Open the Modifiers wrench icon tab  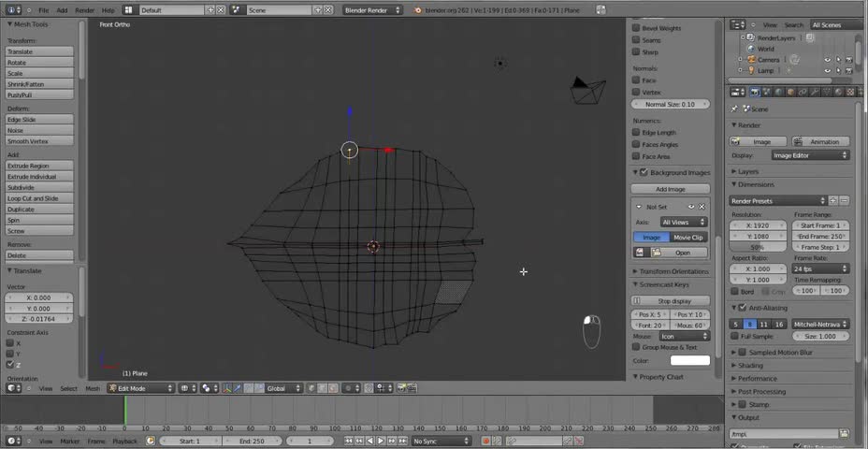(x=815, y=92)
